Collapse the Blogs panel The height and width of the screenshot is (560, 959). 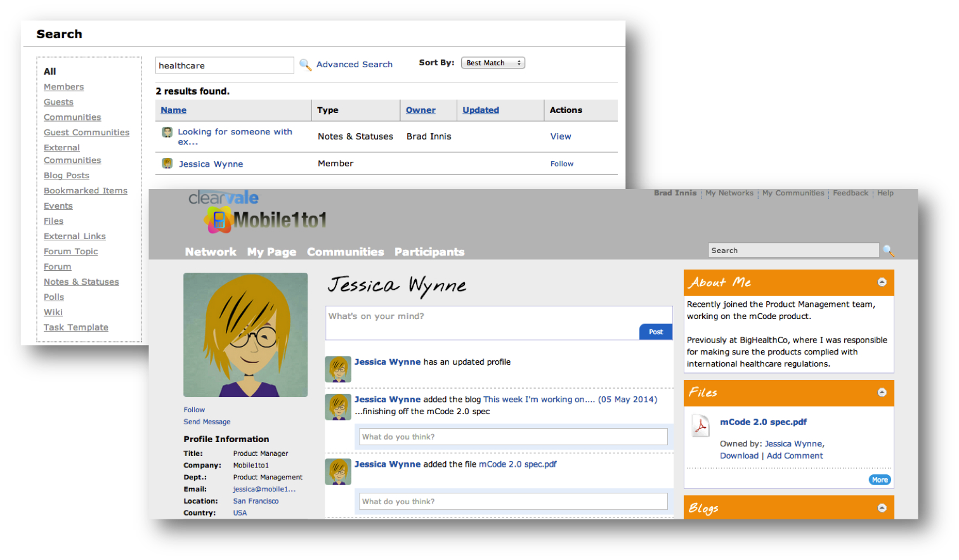[x=882, y=508]
